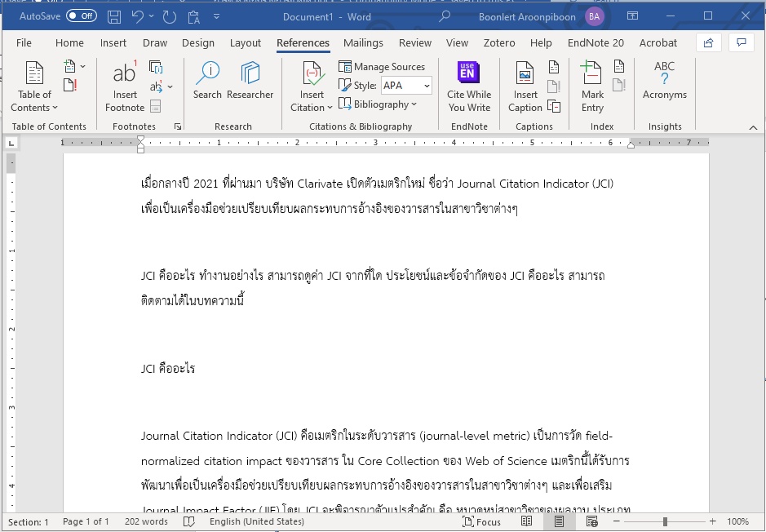Open the View tab
This screenshot has width=766, height=532.
point(457,43)
